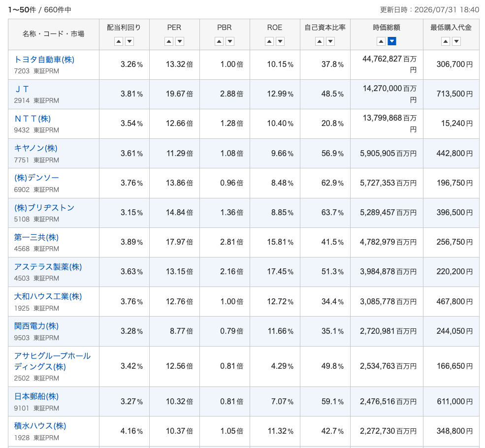Select Toyota market cap 44,762,827百万円

pyautogui.click(x=389, y=64)
